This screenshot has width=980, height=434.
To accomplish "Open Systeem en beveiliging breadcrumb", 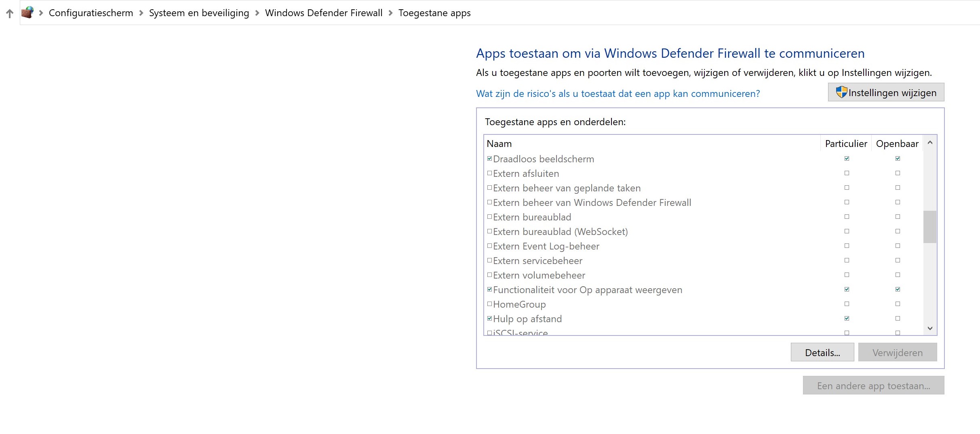I will pos(199,13).
